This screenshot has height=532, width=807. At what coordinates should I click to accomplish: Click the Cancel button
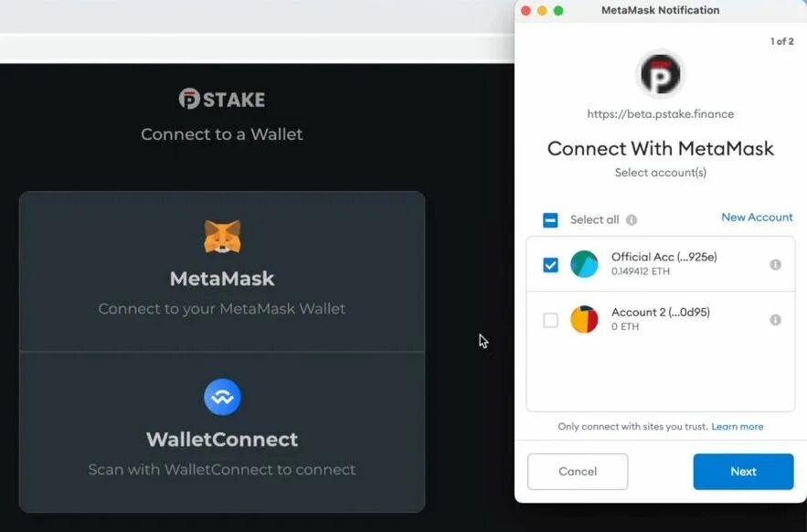click(578, 472)
